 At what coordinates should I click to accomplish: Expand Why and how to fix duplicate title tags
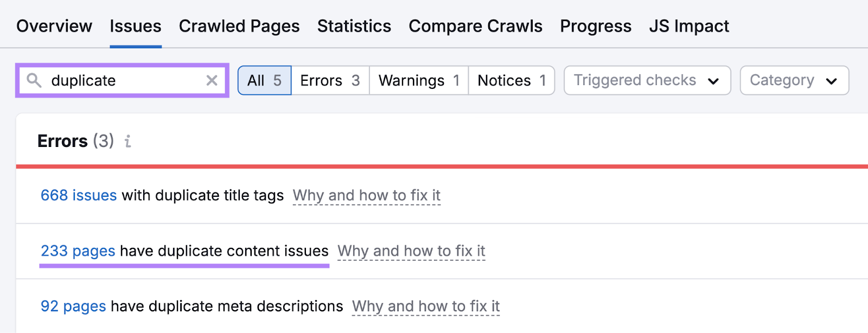click(x=366, y=196)
